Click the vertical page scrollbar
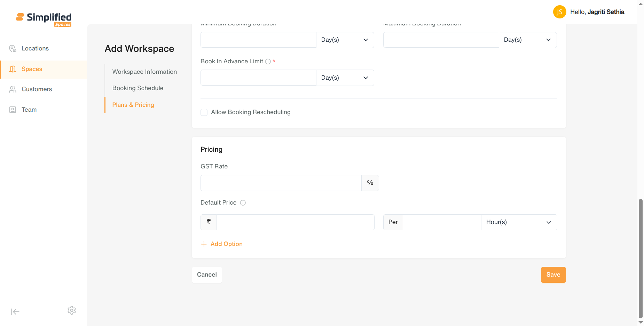Viewport: 644px width, 326px height. [641, 259]
